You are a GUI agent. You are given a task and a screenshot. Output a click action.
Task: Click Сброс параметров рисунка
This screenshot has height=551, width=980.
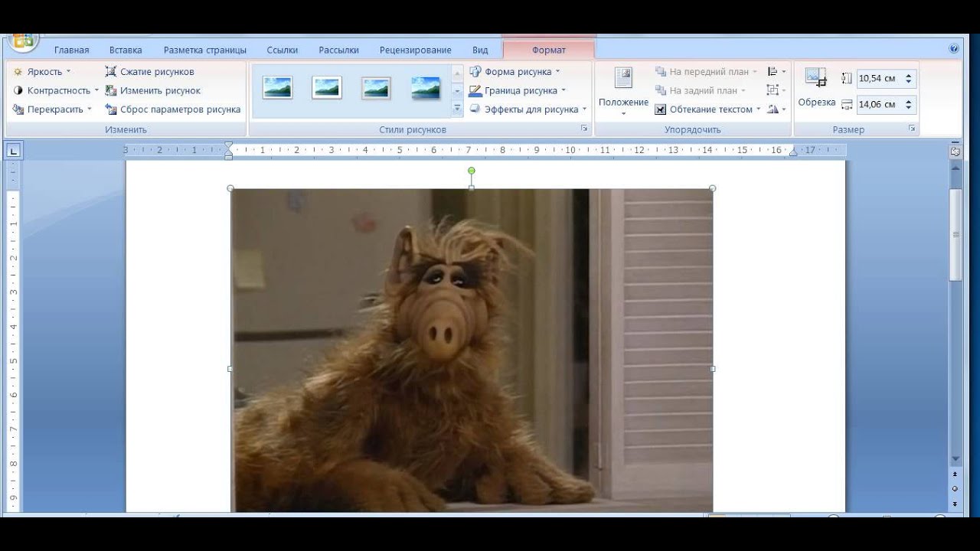pyautogui.click(x=173, y=109)
